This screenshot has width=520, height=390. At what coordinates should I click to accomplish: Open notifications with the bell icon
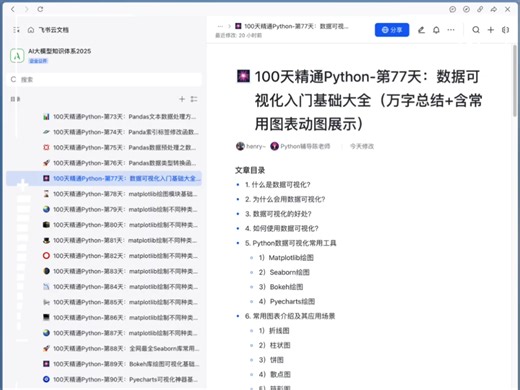point(436,30)
